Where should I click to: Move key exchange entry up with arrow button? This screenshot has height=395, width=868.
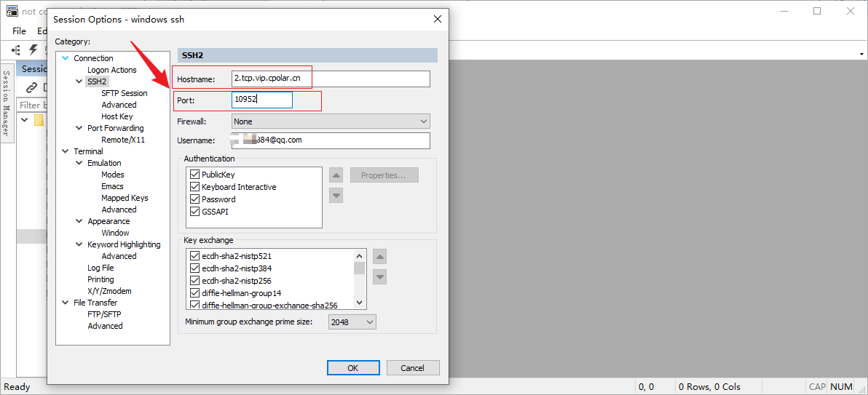point(379,257)
